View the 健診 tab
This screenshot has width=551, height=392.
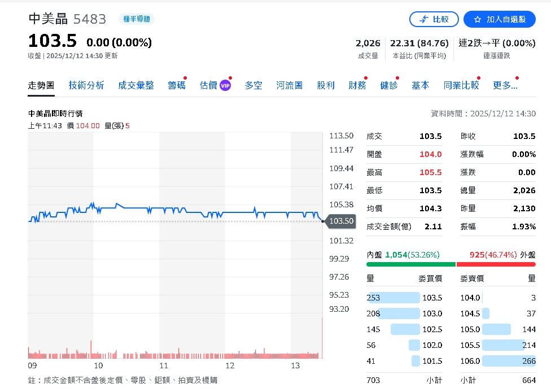389,85
